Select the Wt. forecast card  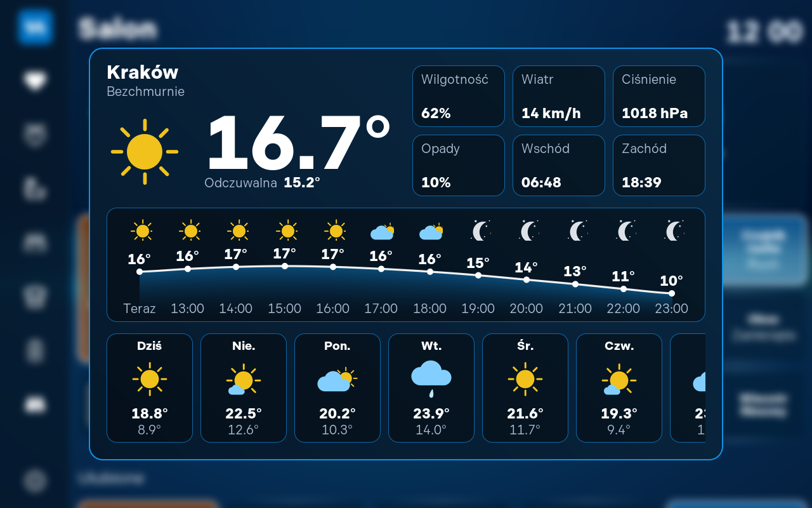click(431, 388)
